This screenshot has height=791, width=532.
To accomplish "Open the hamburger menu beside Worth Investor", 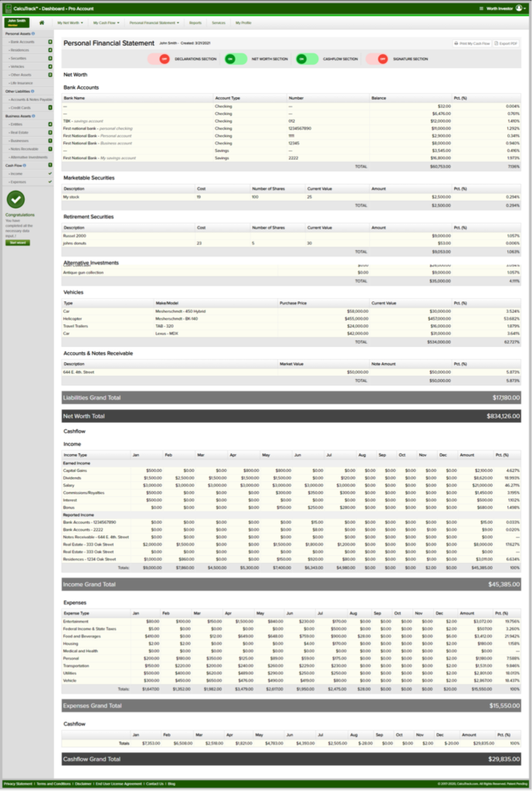I will pos(481,8).
